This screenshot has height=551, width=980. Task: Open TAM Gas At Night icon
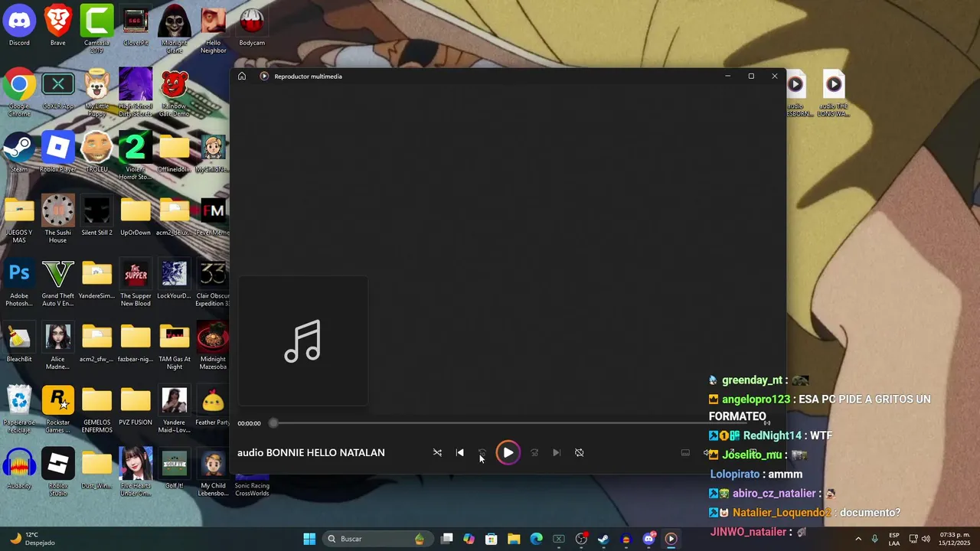click(175, 346)
